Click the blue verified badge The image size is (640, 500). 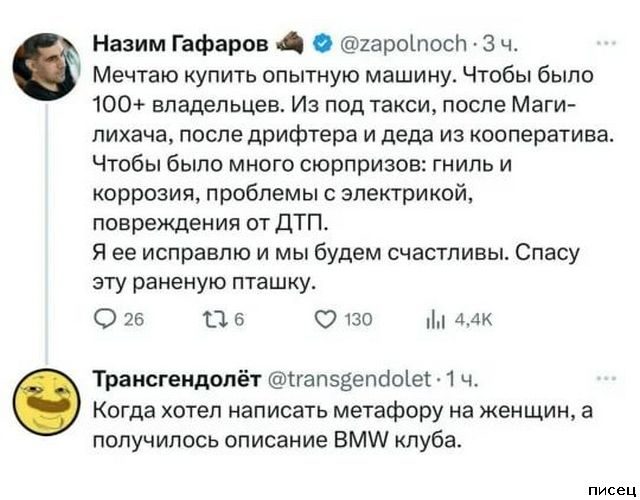coord(321,44)
